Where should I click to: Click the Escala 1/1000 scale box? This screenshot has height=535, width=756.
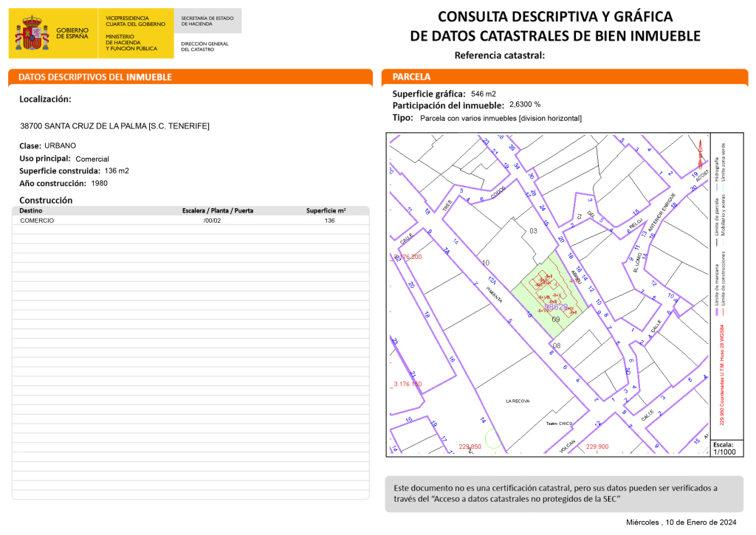pos(722,449)
